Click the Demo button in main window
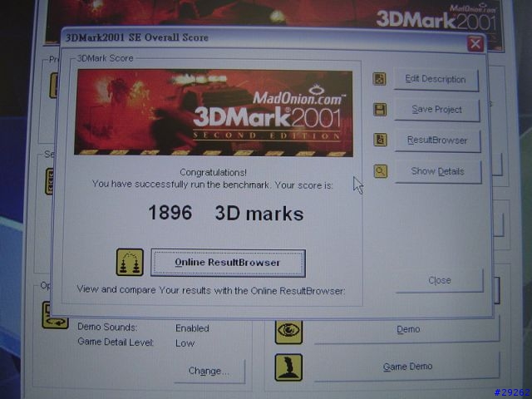Screen dimensions: 532x399 (407, 330)
